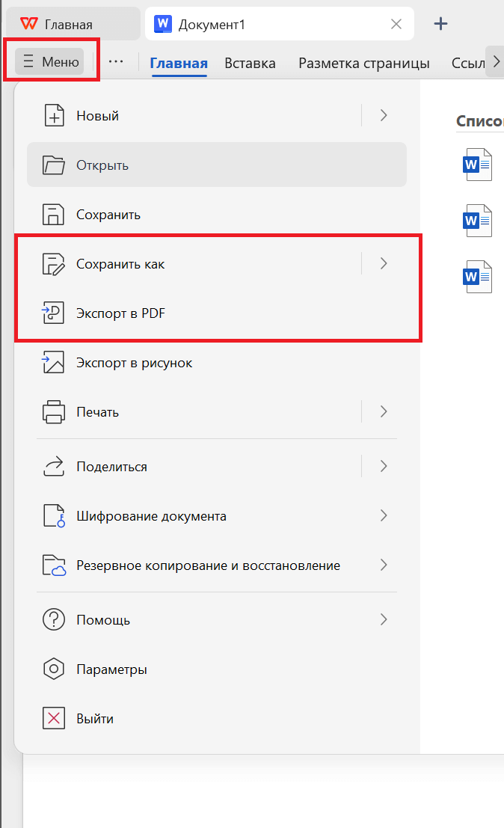Viewport: 504px width, 828px height.
Task: Click the Экспорт в рисунок icon
Action: [x=54, y=362]
